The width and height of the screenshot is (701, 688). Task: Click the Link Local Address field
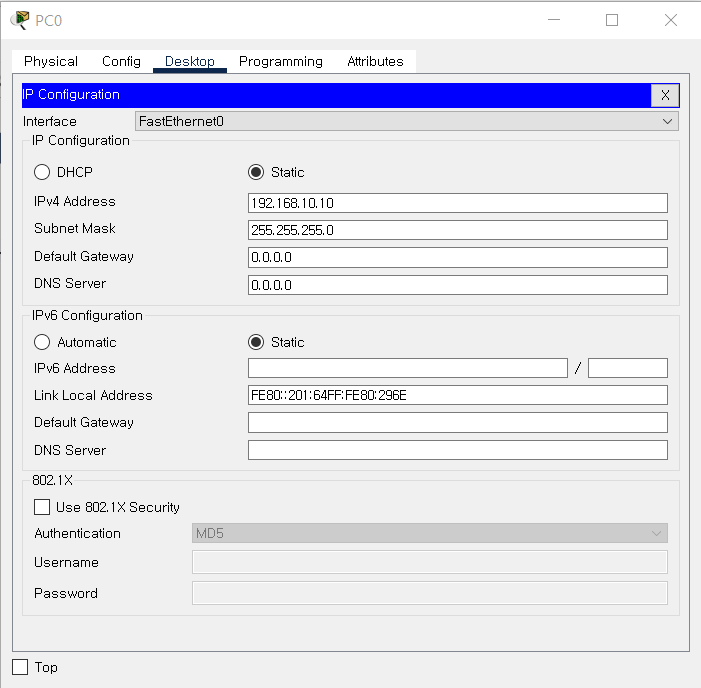click(x=458, y=395)
